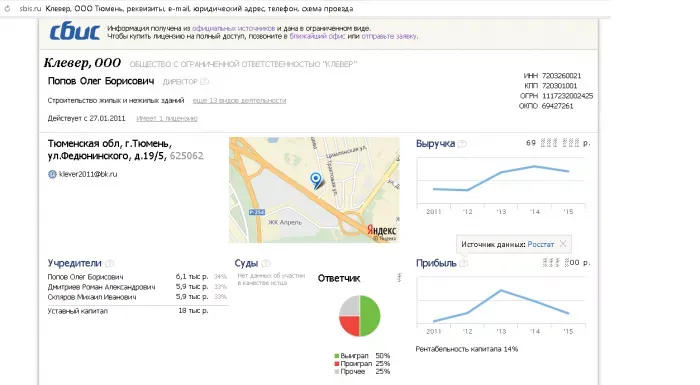Viewport: 700px width, 385px height.
Task: Click the sbis.ru address bar text
Action: tap(30, 8)
